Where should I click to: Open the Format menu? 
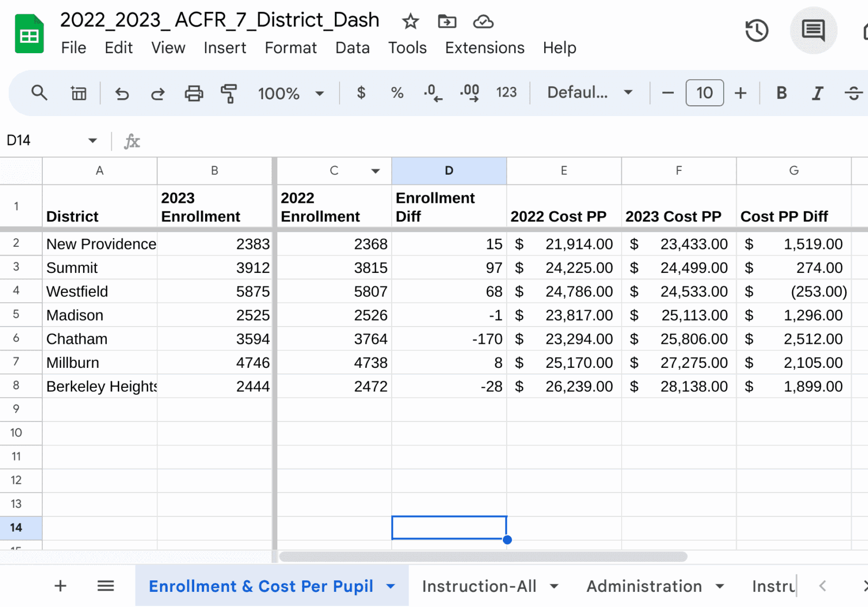[x=291, y=48]
